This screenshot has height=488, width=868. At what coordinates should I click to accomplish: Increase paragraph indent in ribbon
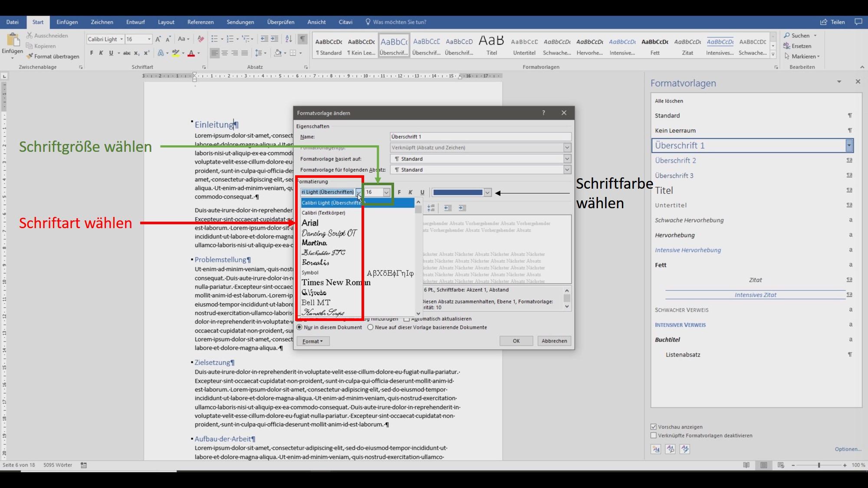(274, 39)
